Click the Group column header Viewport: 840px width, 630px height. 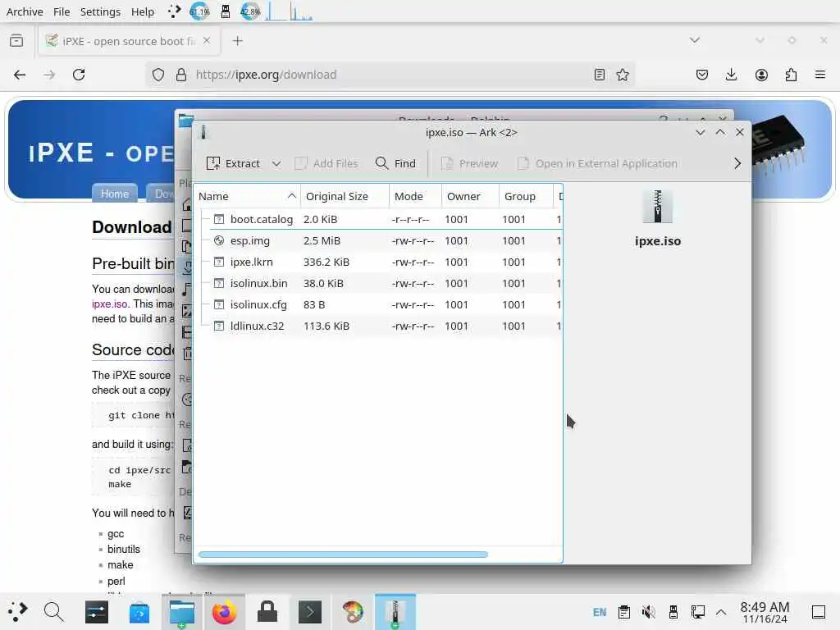525,196
